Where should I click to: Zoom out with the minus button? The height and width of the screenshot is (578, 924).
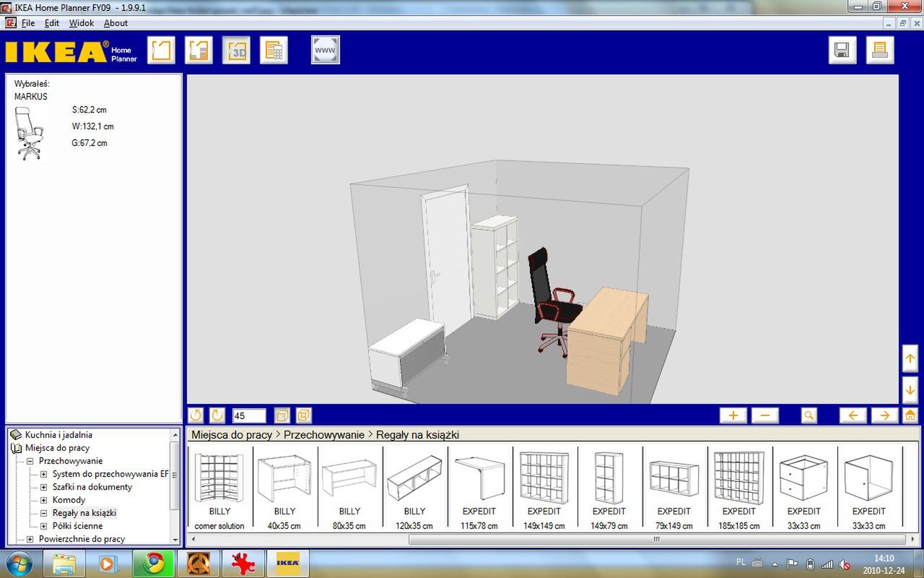click(x=765, y=415)
